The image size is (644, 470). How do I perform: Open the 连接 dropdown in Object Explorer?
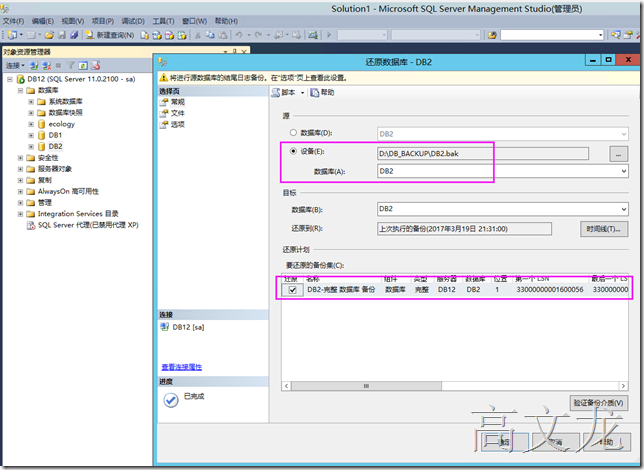[x=15, y=65]
